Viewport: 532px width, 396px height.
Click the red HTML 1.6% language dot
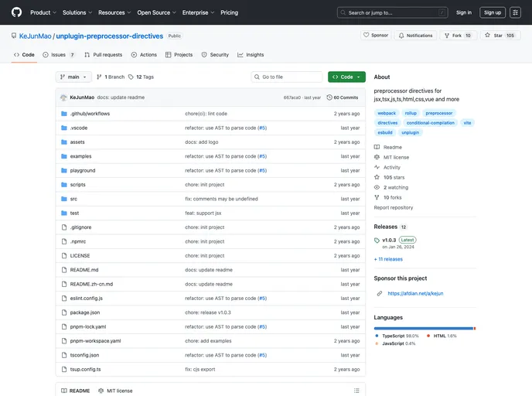428,336
